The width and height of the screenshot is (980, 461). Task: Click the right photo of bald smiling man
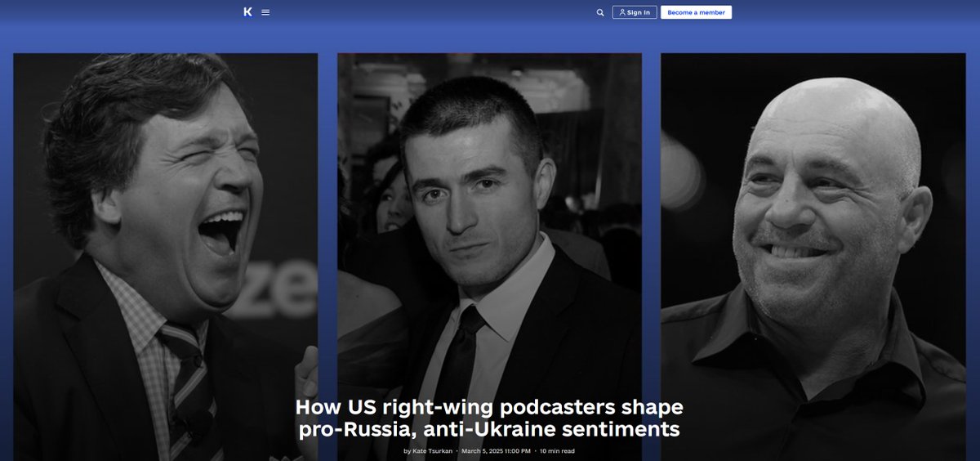point(813,257)
